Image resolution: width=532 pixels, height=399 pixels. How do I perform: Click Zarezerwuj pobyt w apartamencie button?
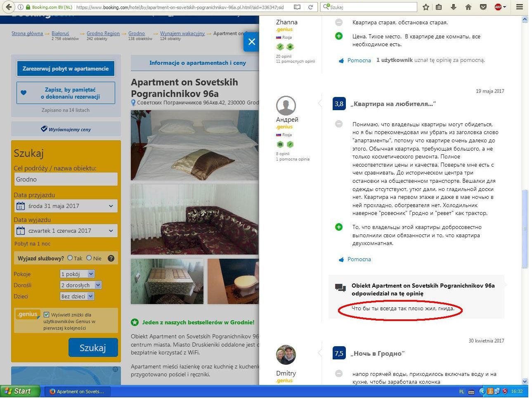click(66, 68)
